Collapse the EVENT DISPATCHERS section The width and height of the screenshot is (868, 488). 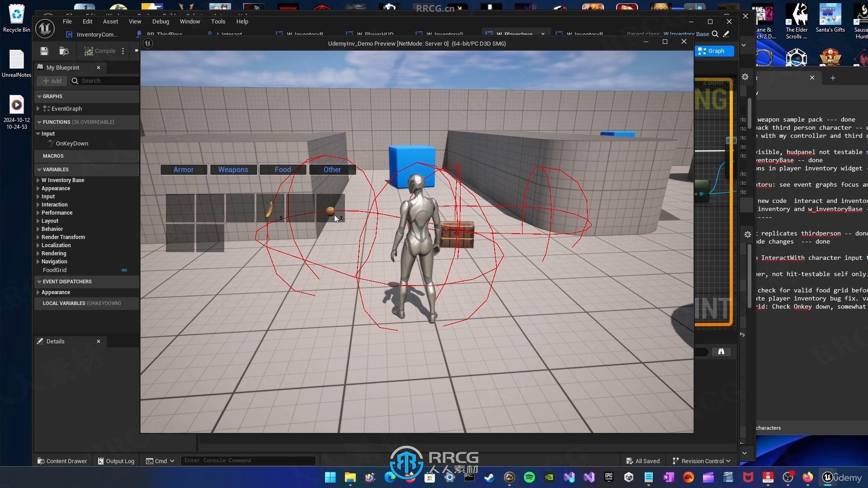[39, 282]
